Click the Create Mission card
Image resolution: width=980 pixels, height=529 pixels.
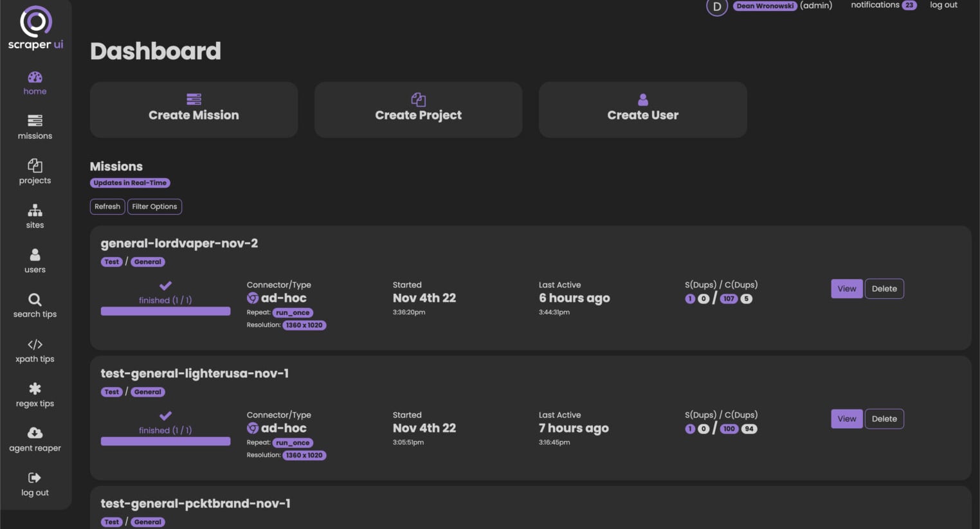pyautogui.click(x=194, y=109)
